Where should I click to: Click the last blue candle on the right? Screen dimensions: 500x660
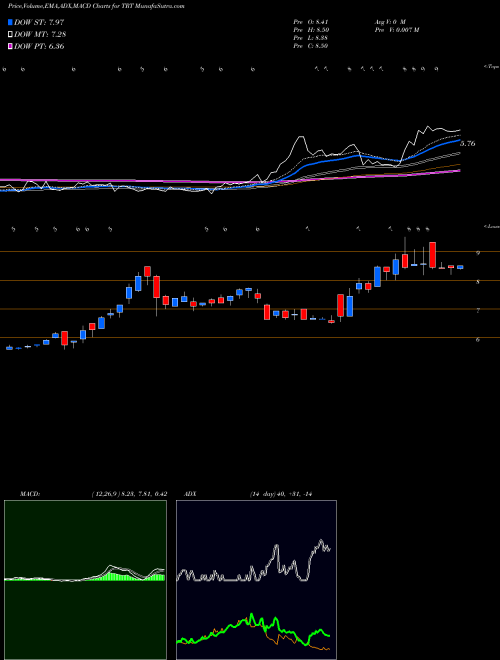[460, 267]
